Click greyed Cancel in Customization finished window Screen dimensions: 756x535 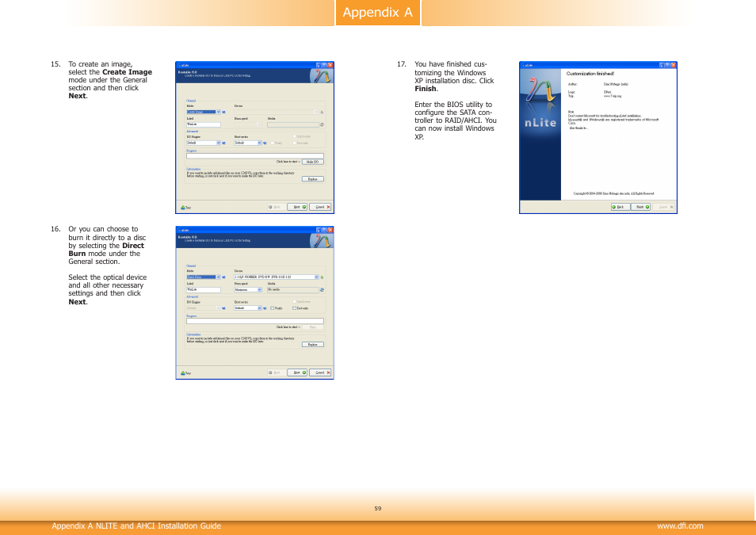click(664, 207)
